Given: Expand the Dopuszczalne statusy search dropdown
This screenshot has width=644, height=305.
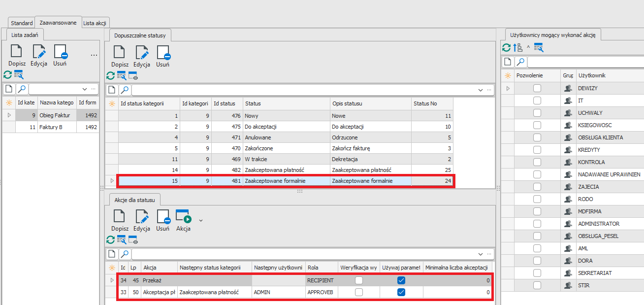Looking at the screenshot, I should 481,90.
